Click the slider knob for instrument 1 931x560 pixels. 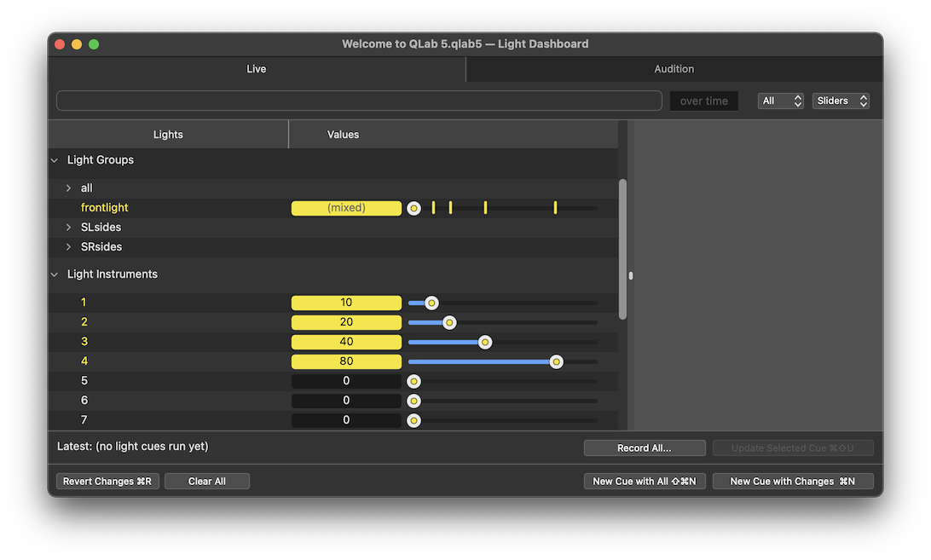coord(431,303)
